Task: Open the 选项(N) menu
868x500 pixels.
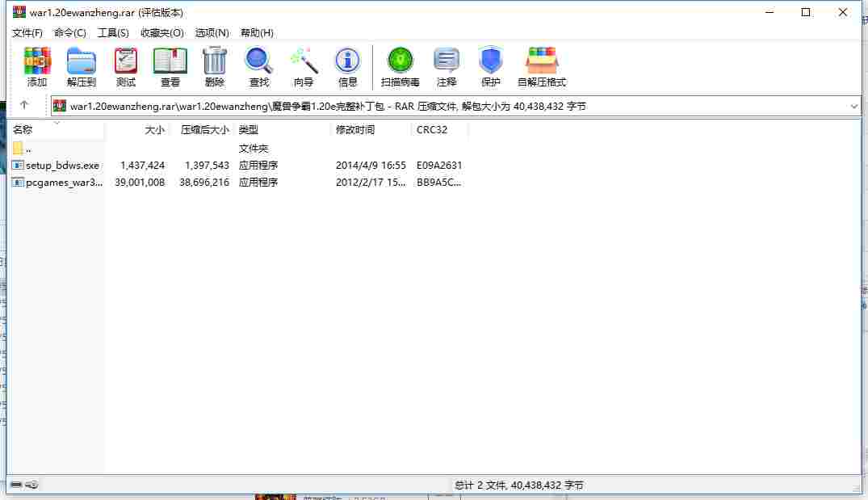Action: 212,32
